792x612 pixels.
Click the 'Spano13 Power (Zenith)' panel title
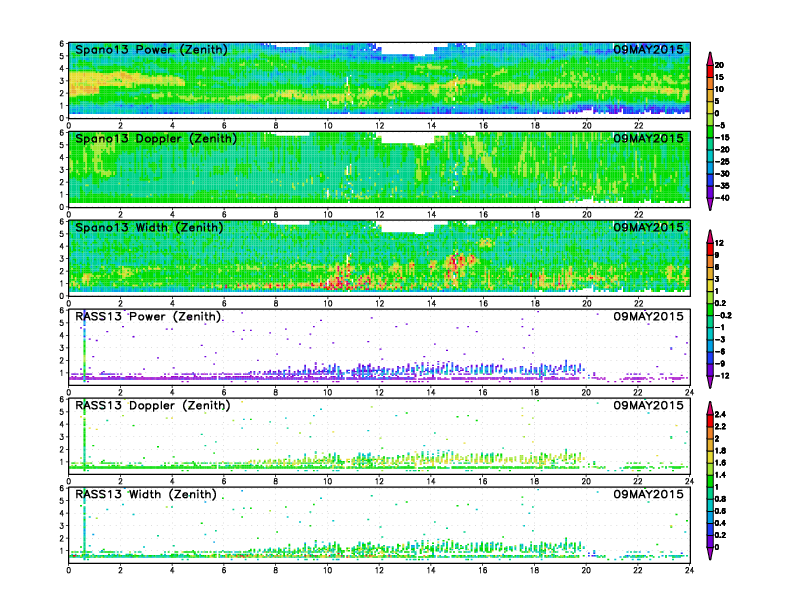(151, 49)
